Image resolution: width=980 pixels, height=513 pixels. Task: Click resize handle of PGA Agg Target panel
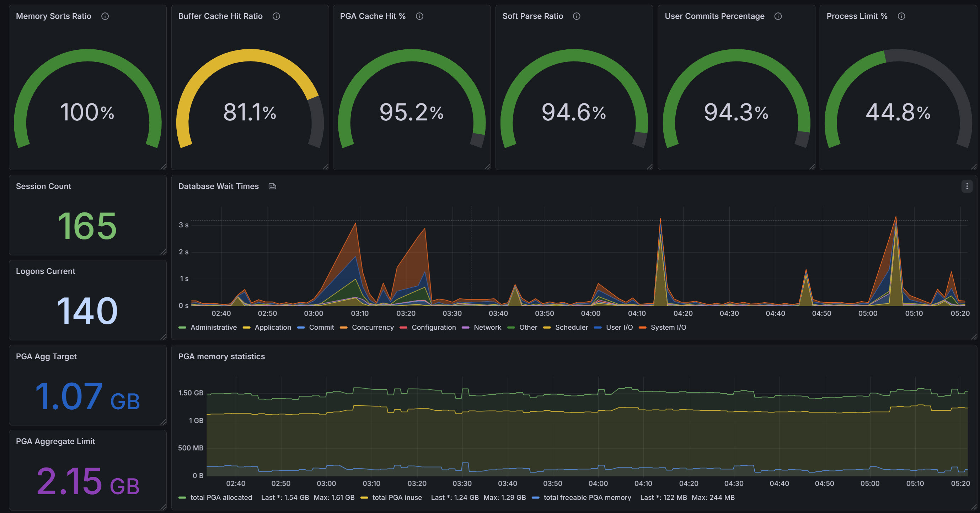[x=163, y=422]
